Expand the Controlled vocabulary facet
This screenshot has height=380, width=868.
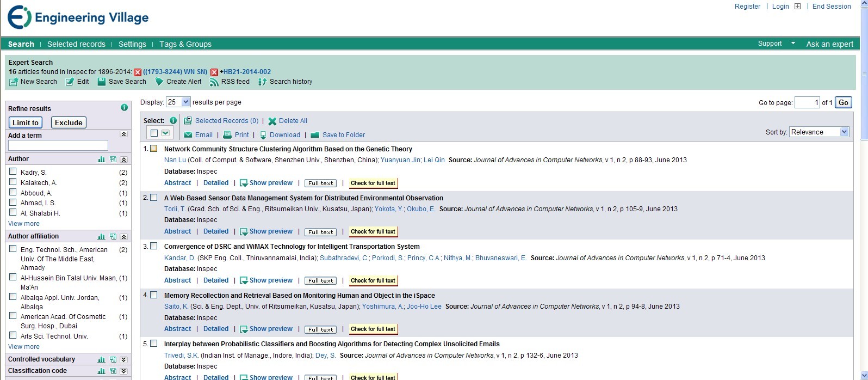123,360
